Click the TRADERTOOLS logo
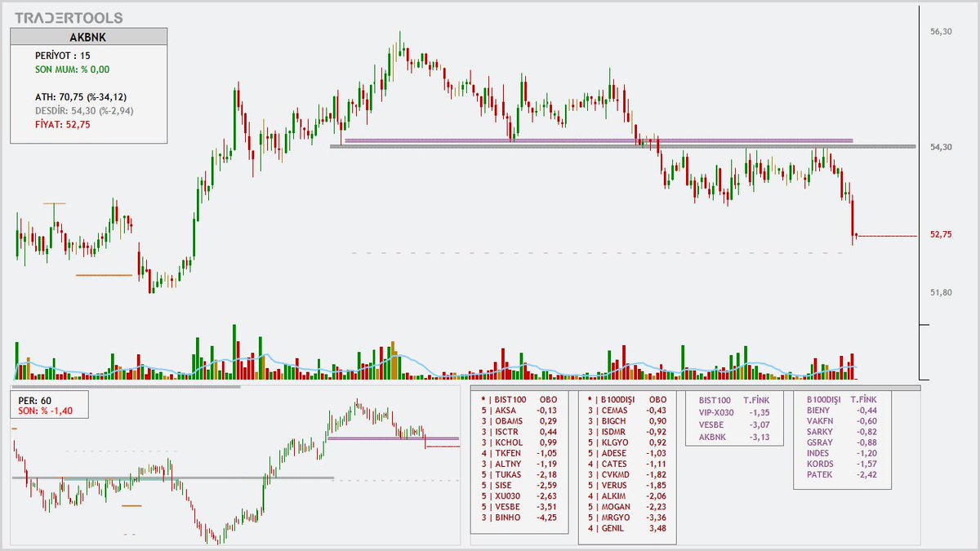Viewport: 980px width, 551px height. 69,17
